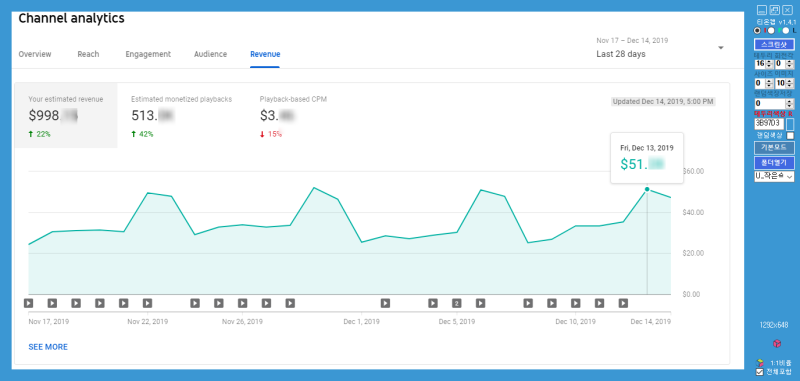Select the Playback-based CPM card
800x381 pixels.
tap(293, 116)
